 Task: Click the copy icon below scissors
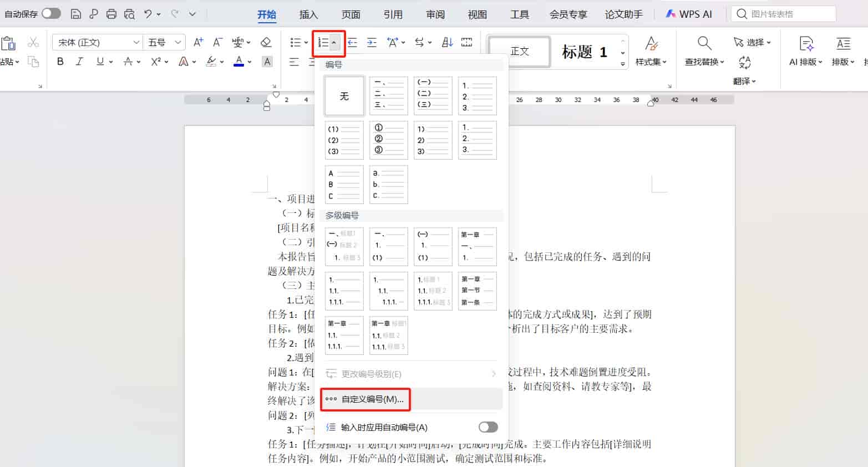[33, 62]
